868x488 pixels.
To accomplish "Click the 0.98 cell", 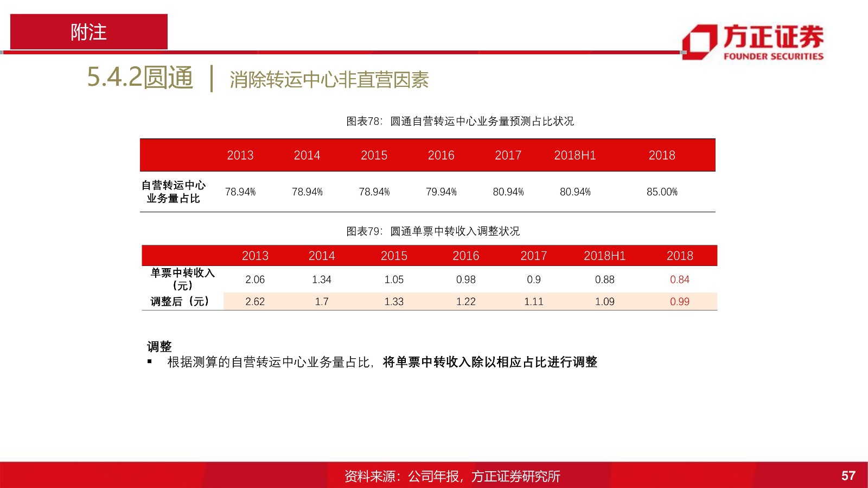I will [466, 280].
